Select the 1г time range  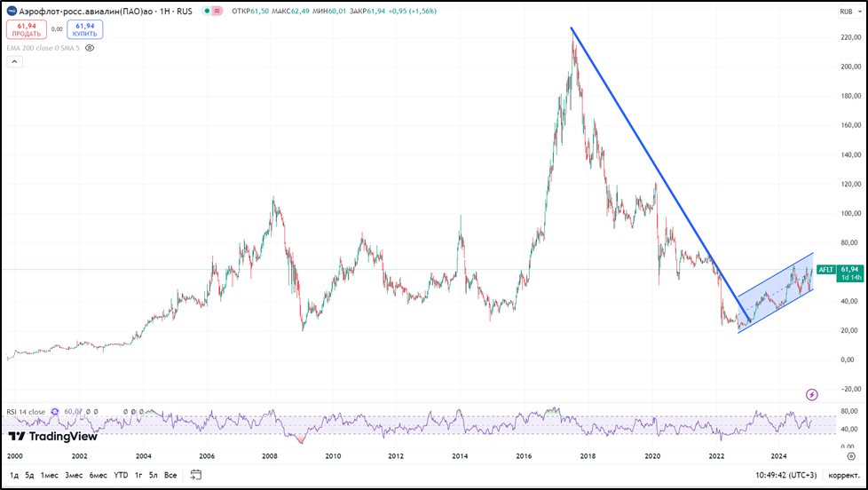[x=138, y=475]
